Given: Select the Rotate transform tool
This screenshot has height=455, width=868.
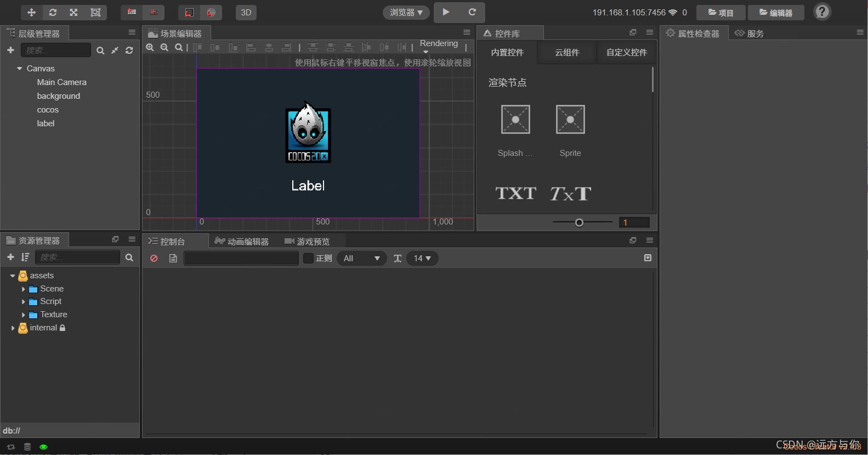Looking at the screenshot, I should coord(53,12).
